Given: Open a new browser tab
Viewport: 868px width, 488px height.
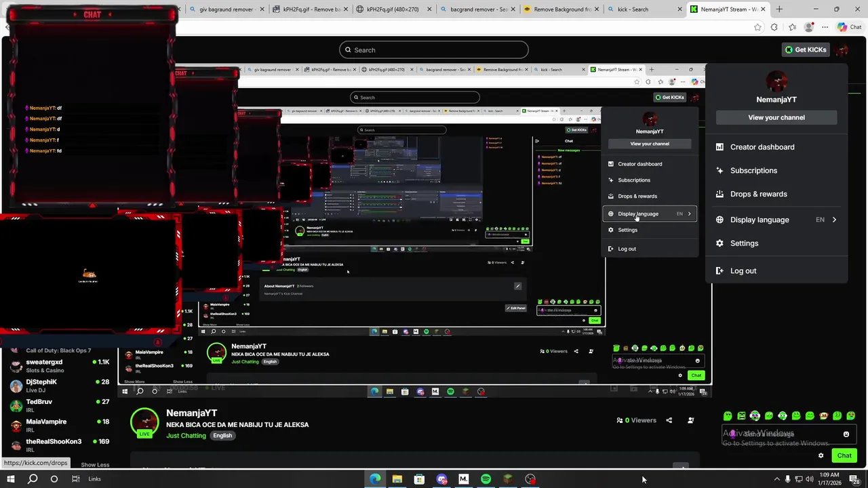Looking at the screenshot, I should coord(779,9).
